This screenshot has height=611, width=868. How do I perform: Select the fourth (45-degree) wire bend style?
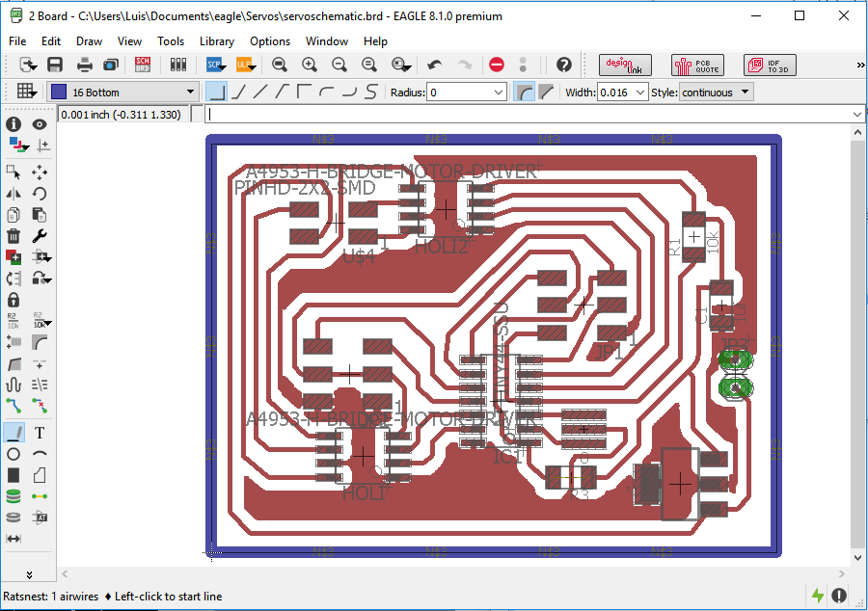coord(282,92)
